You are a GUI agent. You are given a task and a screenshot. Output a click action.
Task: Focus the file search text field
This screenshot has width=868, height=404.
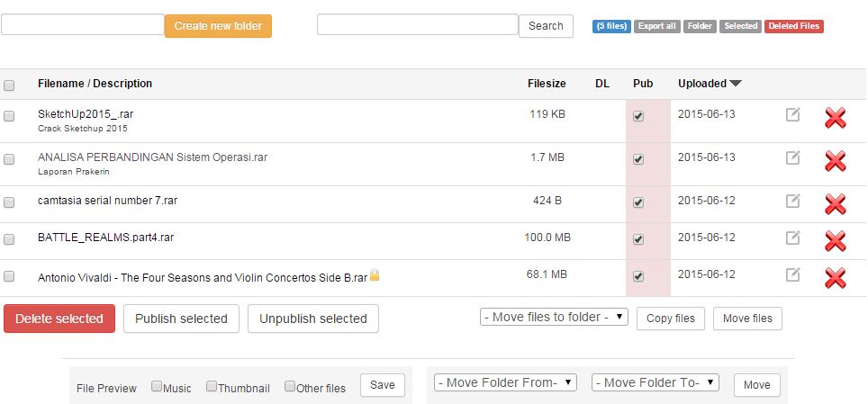click(417, 25)
